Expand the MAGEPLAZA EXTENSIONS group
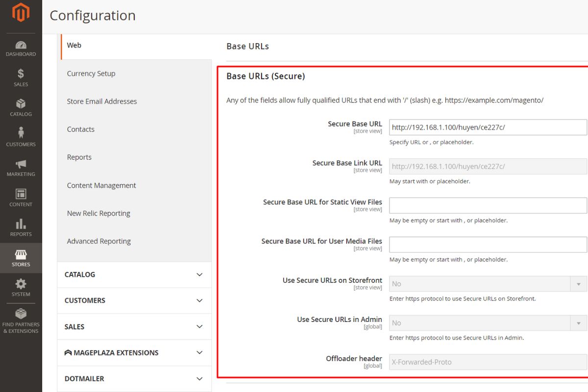Screen dimensions: 588x392 [x=134, y=353]
